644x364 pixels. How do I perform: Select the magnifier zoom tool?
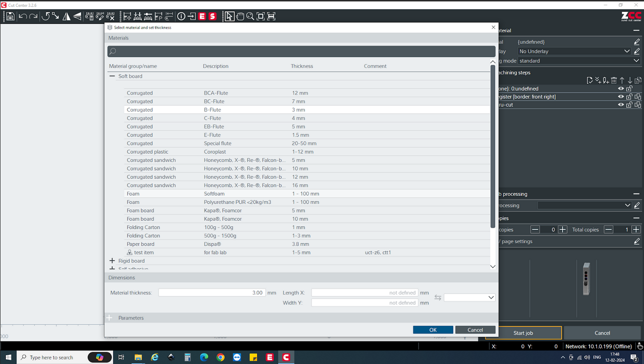[250, 16]
